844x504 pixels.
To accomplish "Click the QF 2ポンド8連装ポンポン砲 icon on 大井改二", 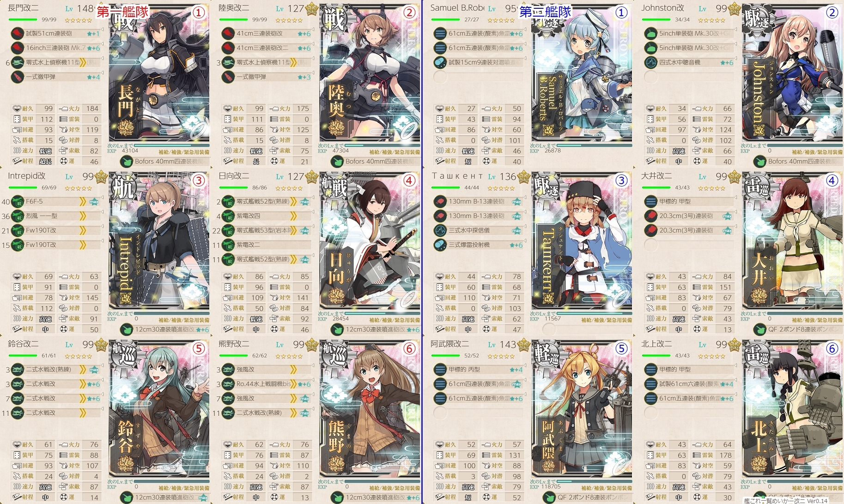I will [759, 330].
